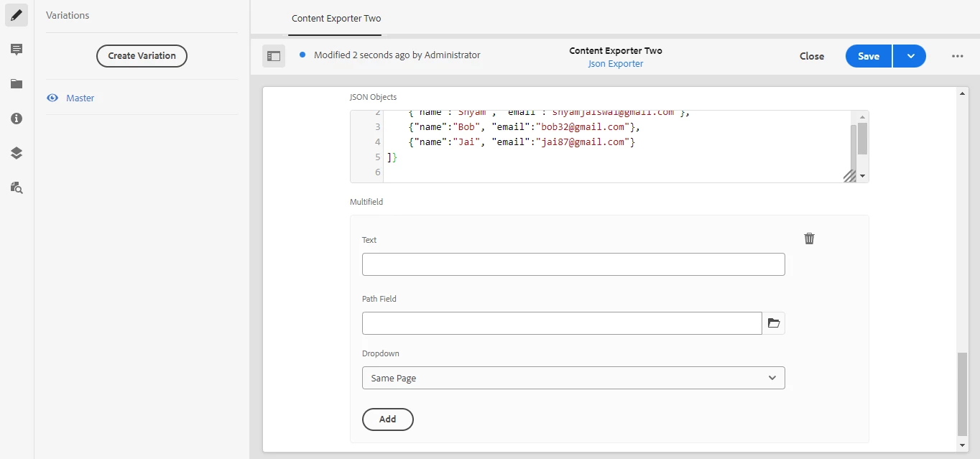The height and width of the screenshot is (459, 980).
Task: Open the associated content folder icon
Action: tap(17, 84)
